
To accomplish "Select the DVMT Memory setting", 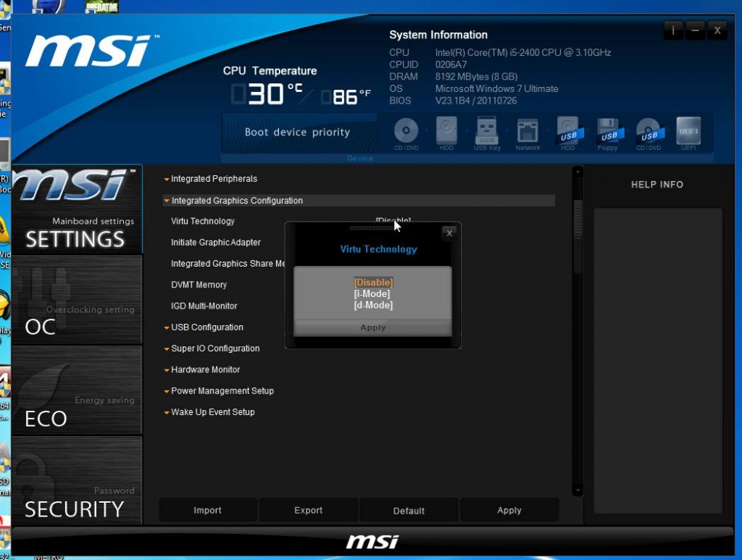I will tap(199, 285).
